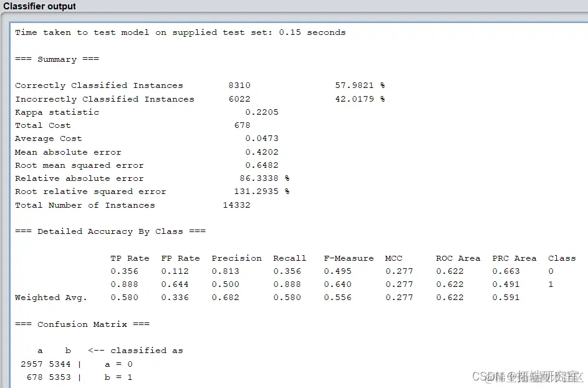The width and height of the screenshot is (588, 388).
Task: Select the 'Average Cost' label
Action: 49,138
